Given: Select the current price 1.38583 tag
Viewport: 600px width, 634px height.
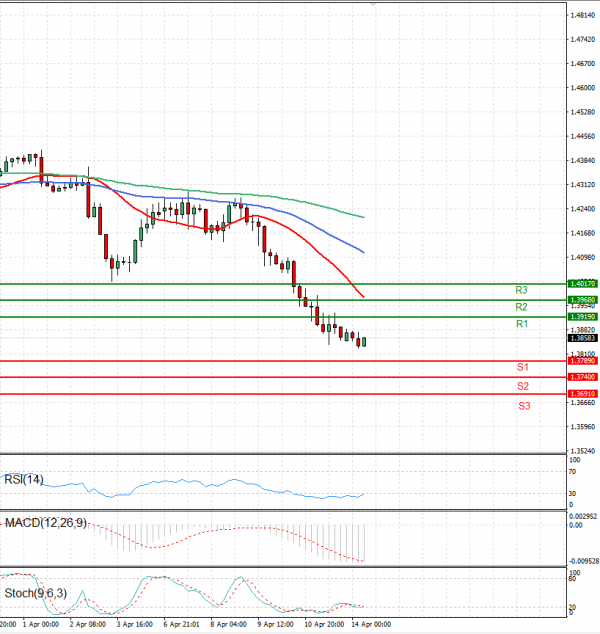Looking at the screenshot, I should click(x=582, y=338).
